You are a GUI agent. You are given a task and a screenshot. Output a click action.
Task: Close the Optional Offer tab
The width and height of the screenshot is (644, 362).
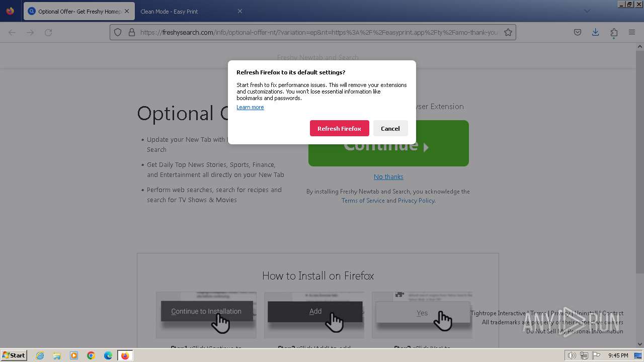[126, 11]
